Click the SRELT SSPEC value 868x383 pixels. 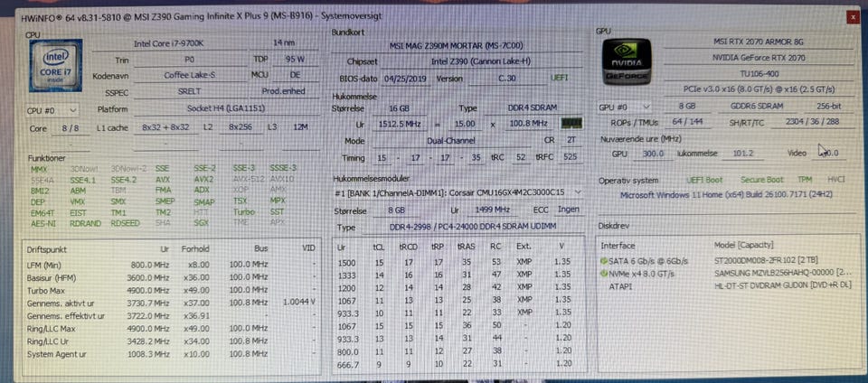tap(189, 92)
